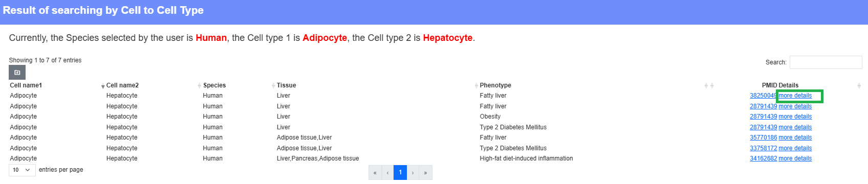Image resolution: width=868 pixels, height=184 pixels.
Task: Open more details for Obesity row
Action: tap(795, 117)
